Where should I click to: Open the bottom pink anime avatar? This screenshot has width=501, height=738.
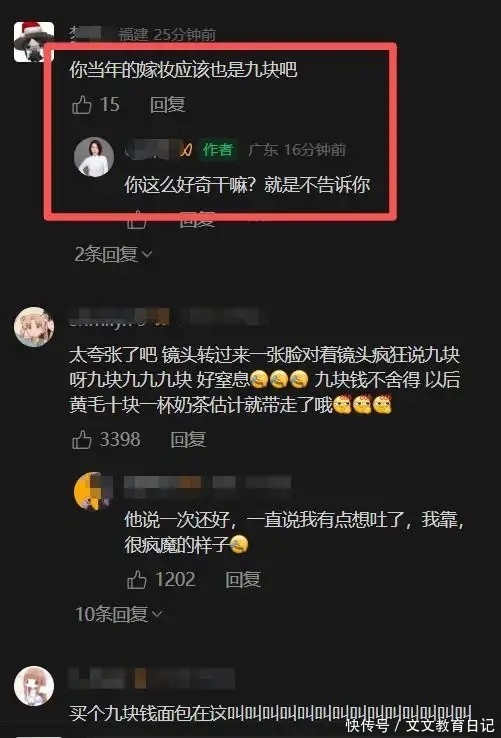click(x=33, y=686)
